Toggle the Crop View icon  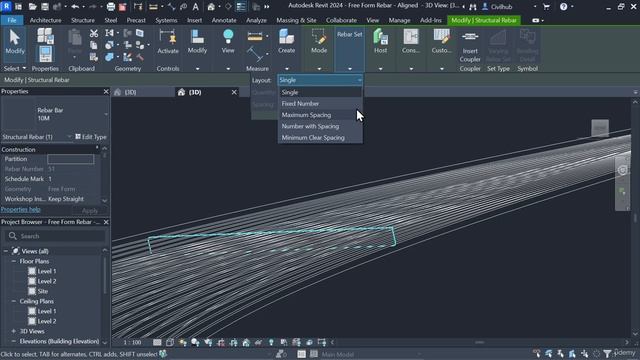(221, 342)
